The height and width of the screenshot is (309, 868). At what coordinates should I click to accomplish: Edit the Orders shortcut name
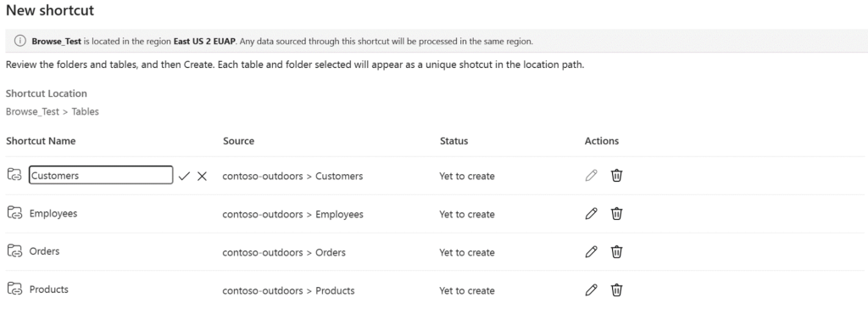591,252
